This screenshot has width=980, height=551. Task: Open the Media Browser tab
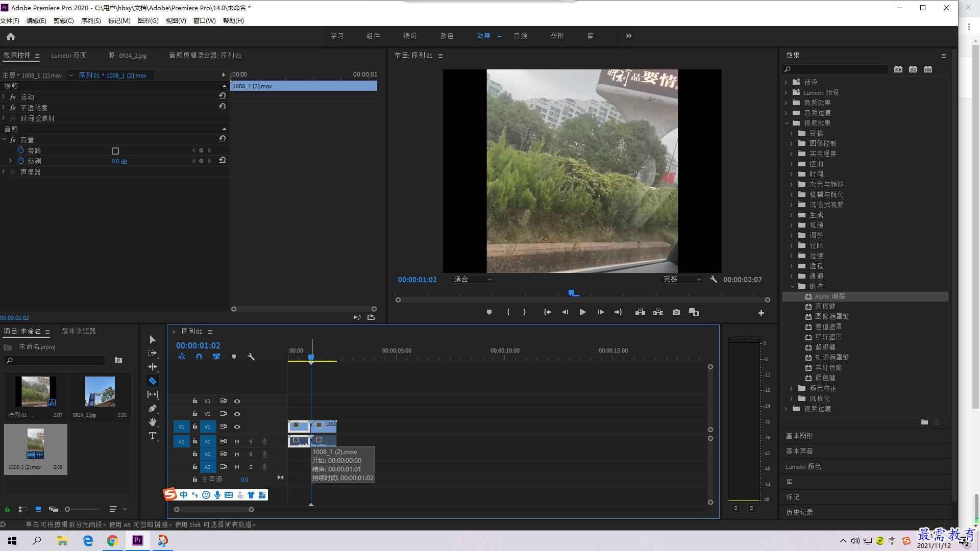(79, 332)
